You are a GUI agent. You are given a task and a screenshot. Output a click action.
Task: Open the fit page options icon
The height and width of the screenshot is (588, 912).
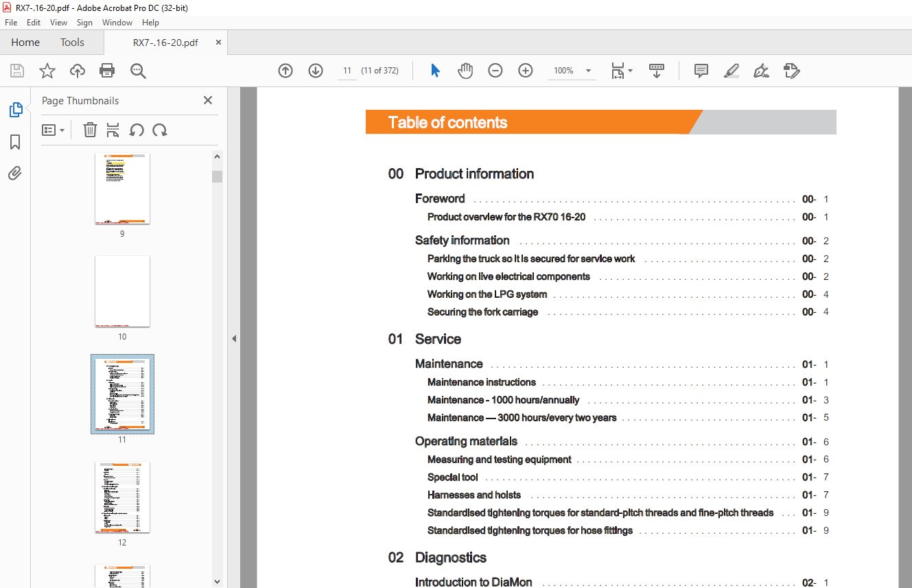622,71
